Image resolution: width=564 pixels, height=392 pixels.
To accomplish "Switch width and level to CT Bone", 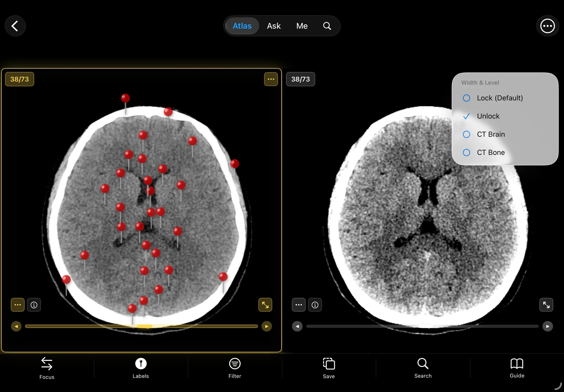I will click(490, 152).
